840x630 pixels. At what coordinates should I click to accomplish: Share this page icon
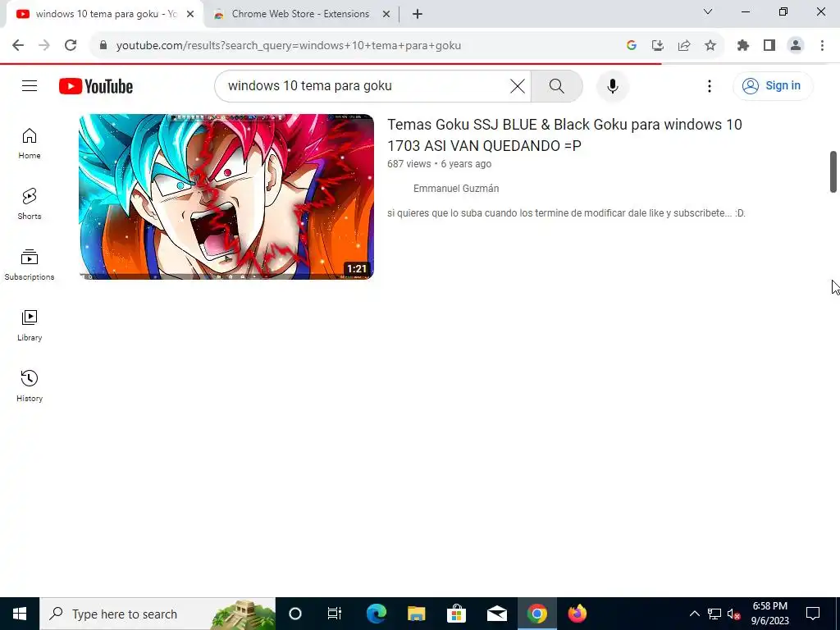(x=684, y=45)
